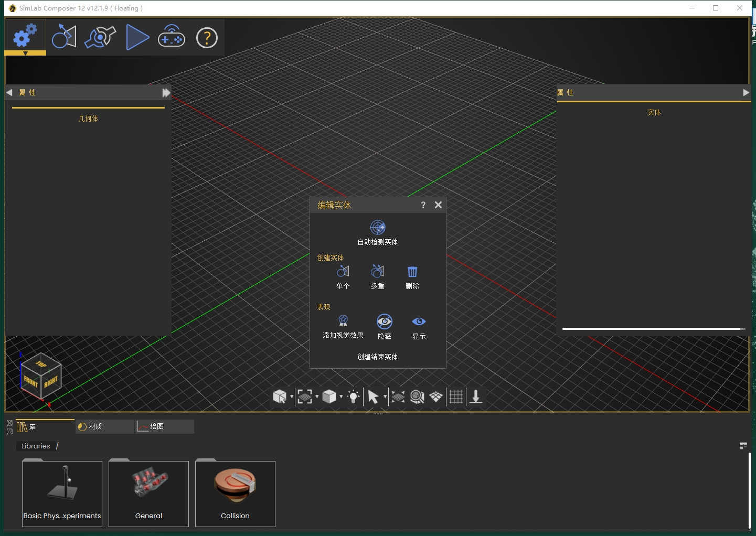Open the Collision library folder
Image resolution: width=756 pixels, height=536 pixels.
coord(235,494)
